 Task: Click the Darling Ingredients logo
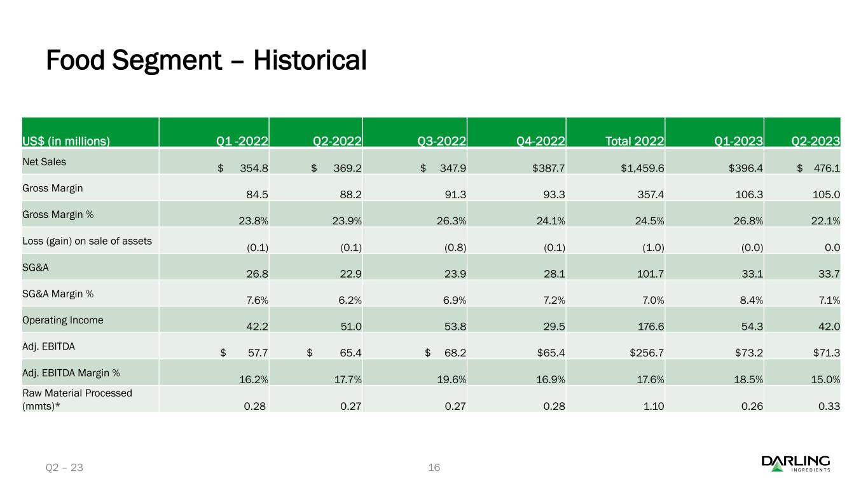pos(796,464)
